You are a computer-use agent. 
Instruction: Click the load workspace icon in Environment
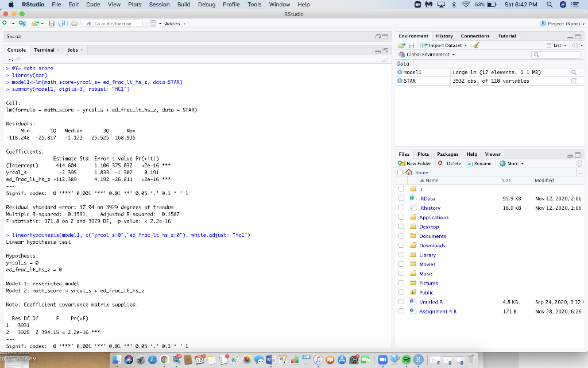click(x=402, y=45)
